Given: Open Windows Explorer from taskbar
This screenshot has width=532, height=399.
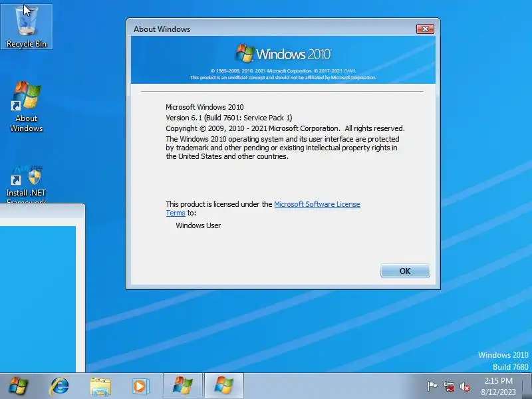Looking at the screenshot, I should (x=100, y=386).
